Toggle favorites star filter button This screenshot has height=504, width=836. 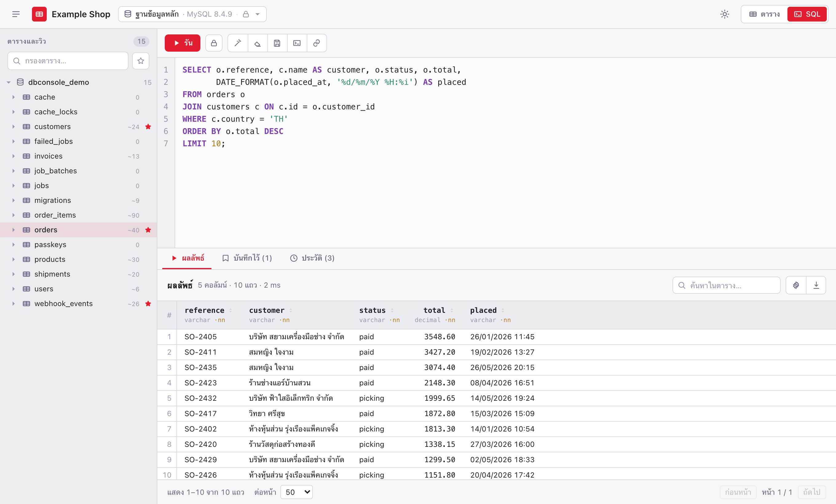coord(141,61)
